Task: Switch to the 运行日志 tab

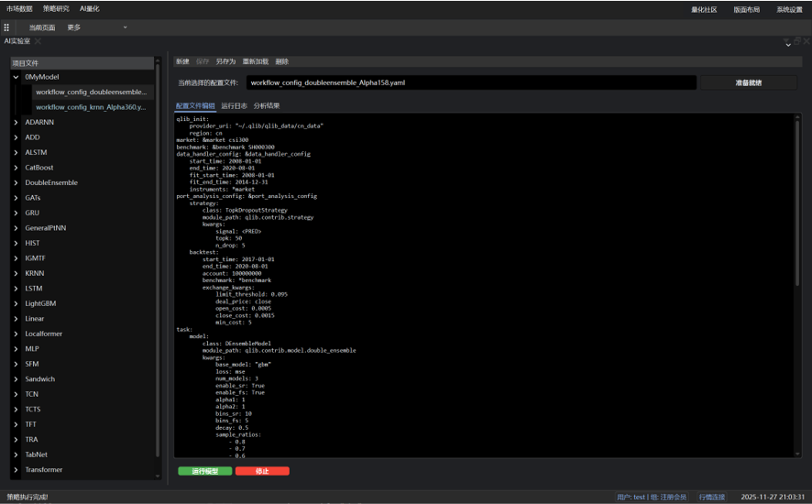Action: click(234, 106)
